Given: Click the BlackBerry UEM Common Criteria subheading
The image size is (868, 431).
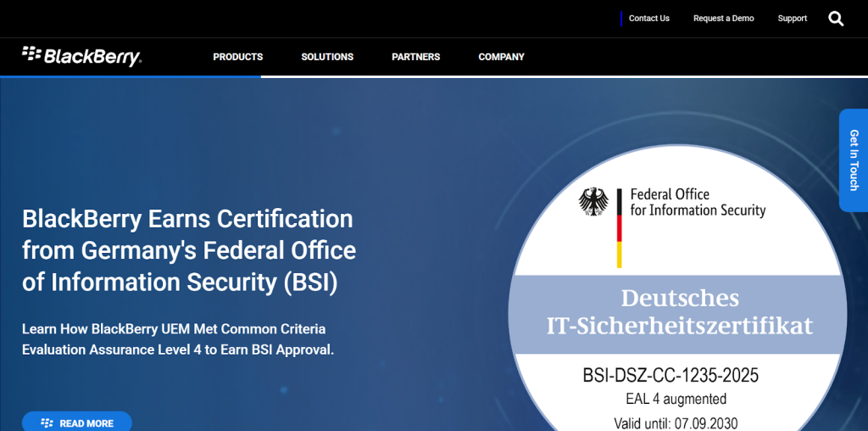Looking at the screenshot, I should (178, 339).
